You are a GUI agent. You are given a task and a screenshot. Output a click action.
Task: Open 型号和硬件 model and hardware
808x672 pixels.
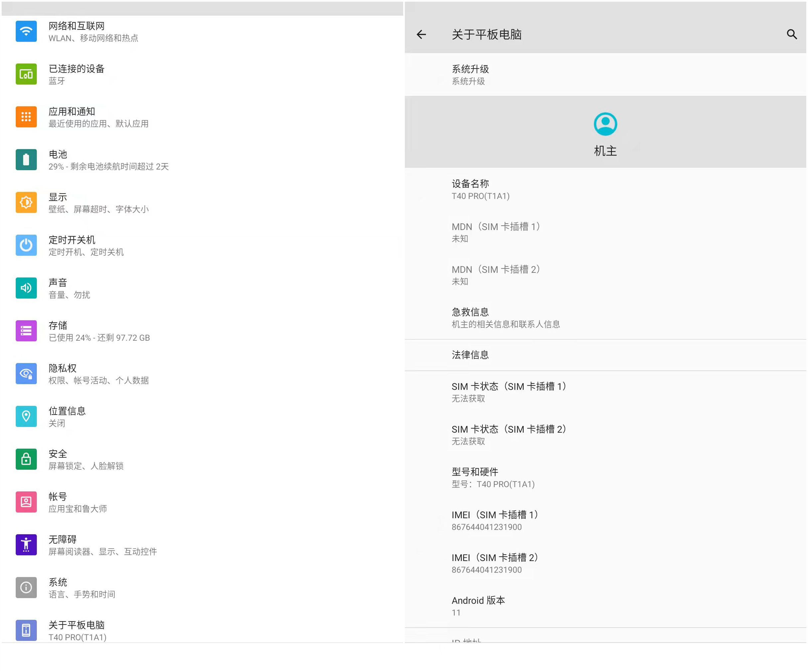[605, 478]
